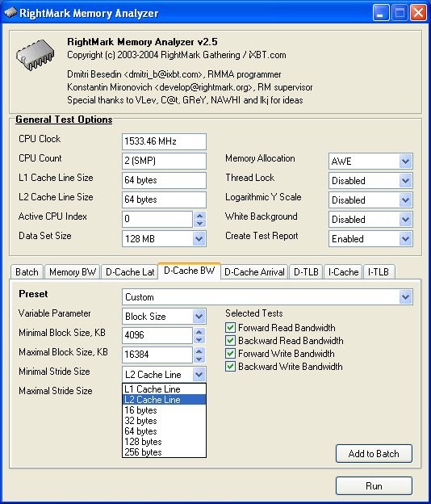Increase Active CPU Index with up arrow
The height and width of the screenshot is (504, 431).
coord(199,216)
